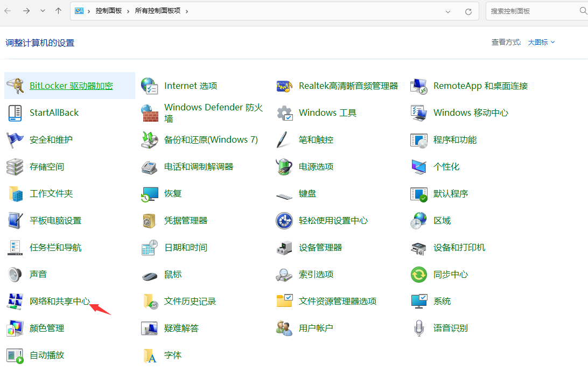Image resolution: width=588 pixels, height=392 pixels.
Task: Click the 颜色管理 icon
Action: pos(16,328)
